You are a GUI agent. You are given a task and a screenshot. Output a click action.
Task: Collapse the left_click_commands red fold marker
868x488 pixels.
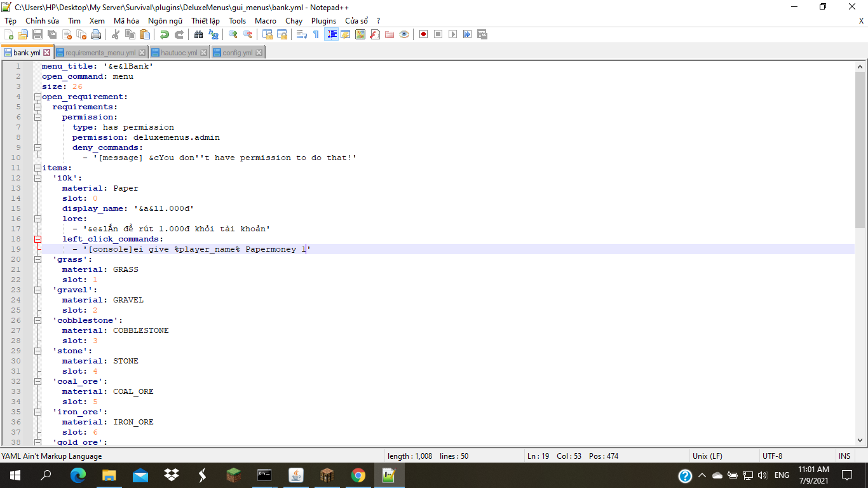37,239
